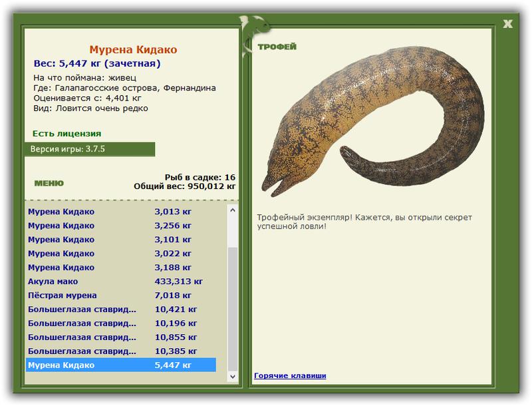This screenshot has height=406, width=532.
Task: Click the Общий вес: 950,012 кг text
Action: (184, 186)
